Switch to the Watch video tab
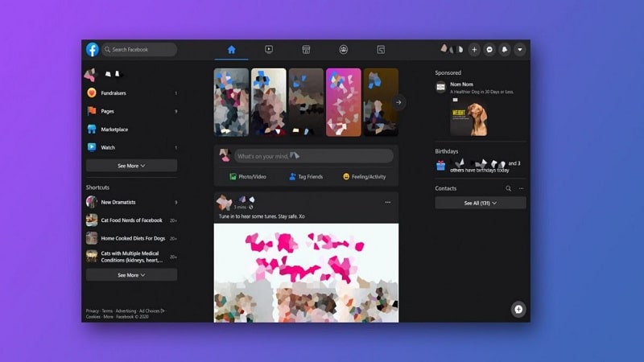The height and width of the screenshot is (362, 644). pos(269,49)
